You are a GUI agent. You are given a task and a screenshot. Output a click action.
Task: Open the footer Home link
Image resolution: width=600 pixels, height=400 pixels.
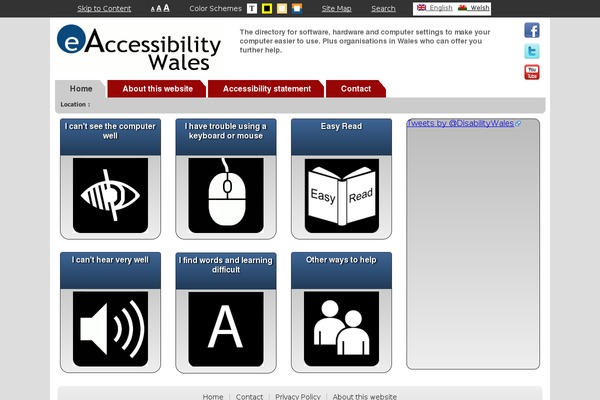tap(213, 397)
